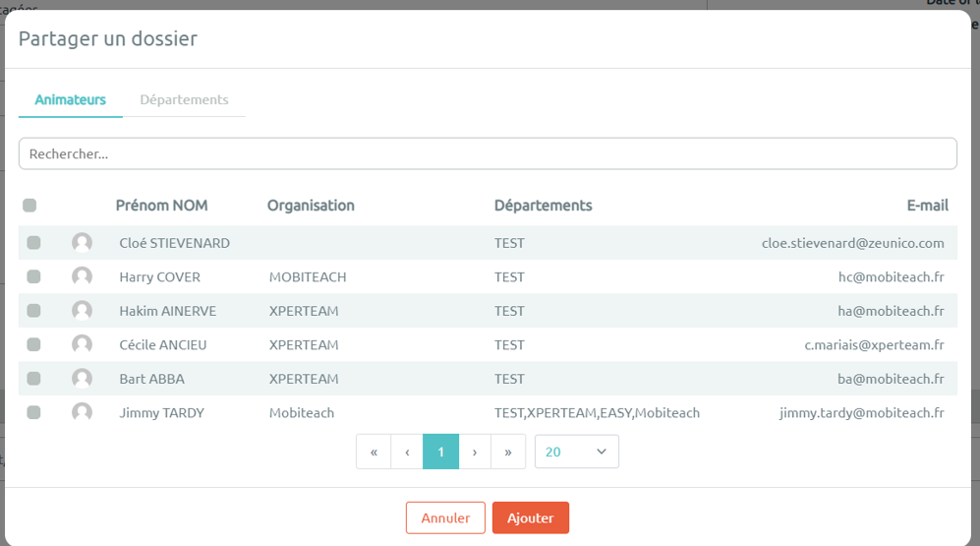Click email cloe.stievenard@zeunico.com
Image resolution: width=980 pixels, height=546 pixels.
click(852, 243)
